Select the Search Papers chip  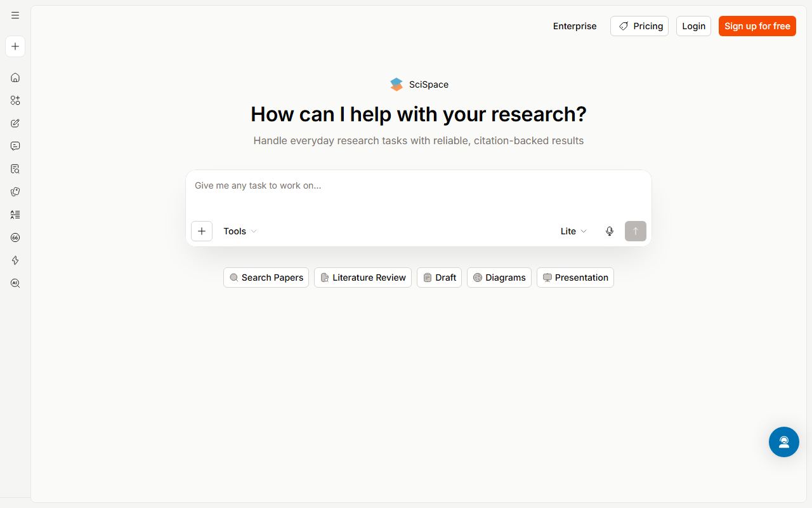coord(266,277)
